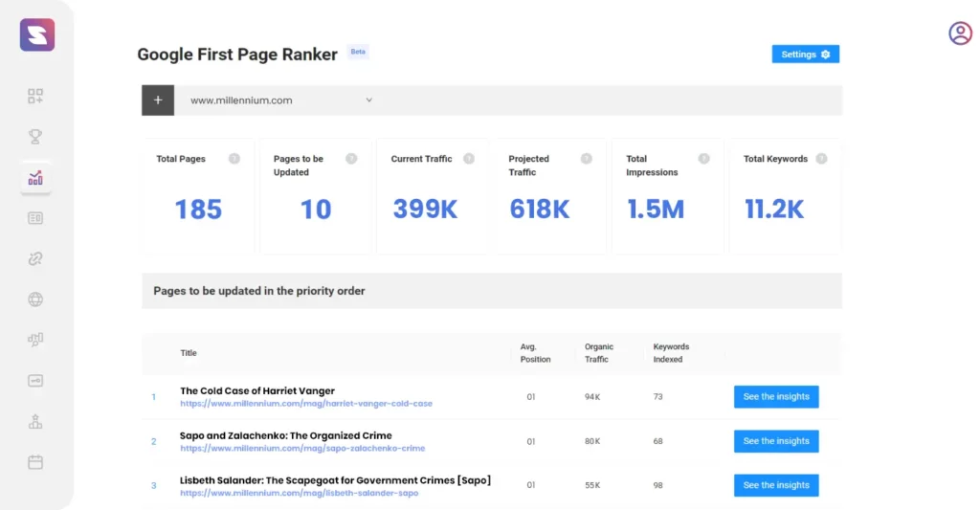Open the calendar sidebar icon
Screen dimensions: 980x510
[35, 462]
